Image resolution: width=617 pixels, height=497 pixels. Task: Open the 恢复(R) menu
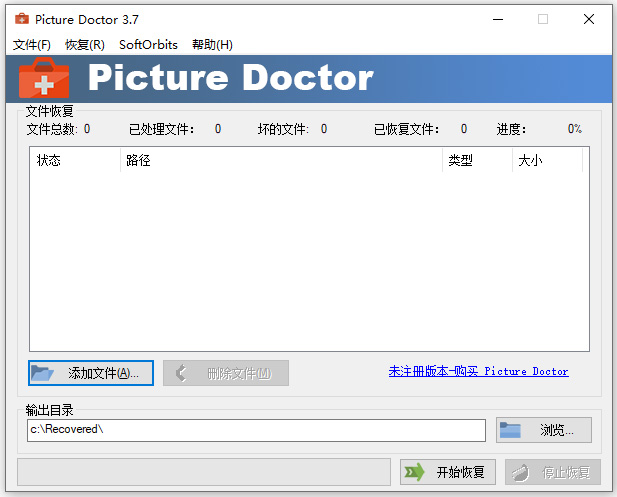point(85,44)
